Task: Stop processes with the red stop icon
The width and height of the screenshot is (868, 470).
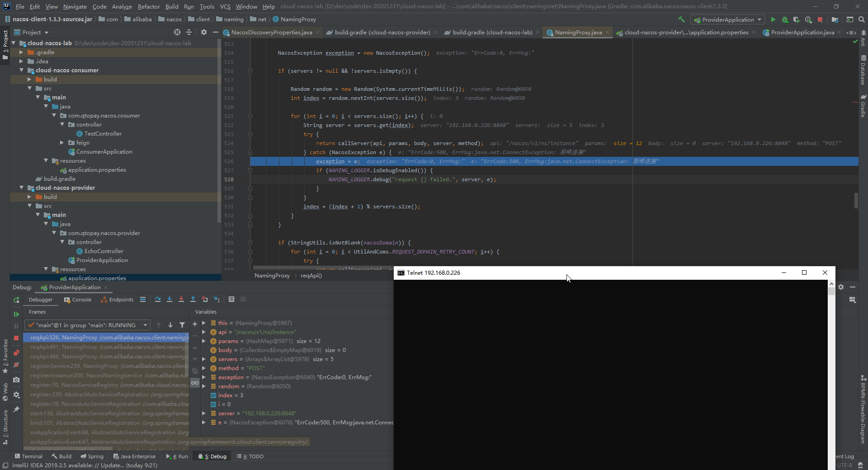Action: point(820,19)
